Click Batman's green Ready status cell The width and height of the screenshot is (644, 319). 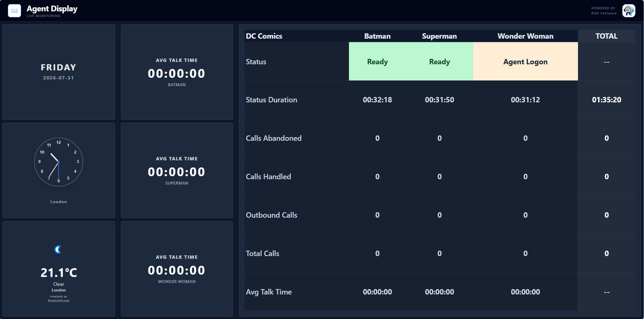click(378, 61)
